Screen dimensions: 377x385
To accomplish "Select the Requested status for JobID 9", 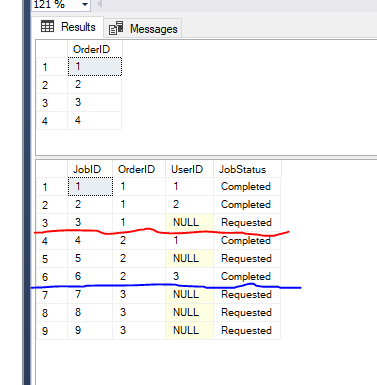I will point(247,330).
